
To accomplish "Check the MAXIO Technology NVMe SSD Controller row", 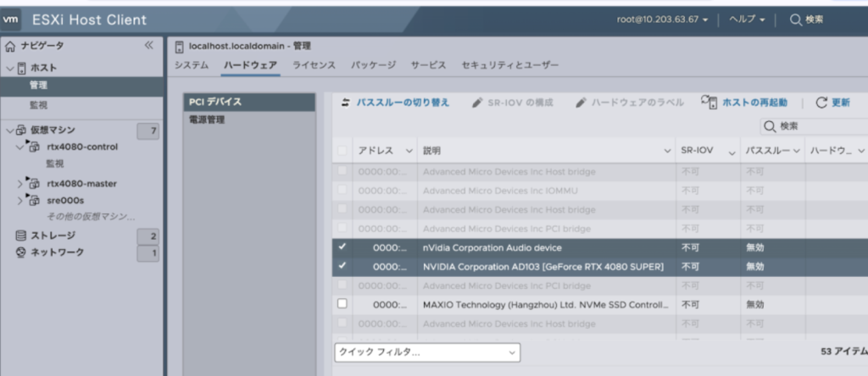I will click(x=342, y=303).
